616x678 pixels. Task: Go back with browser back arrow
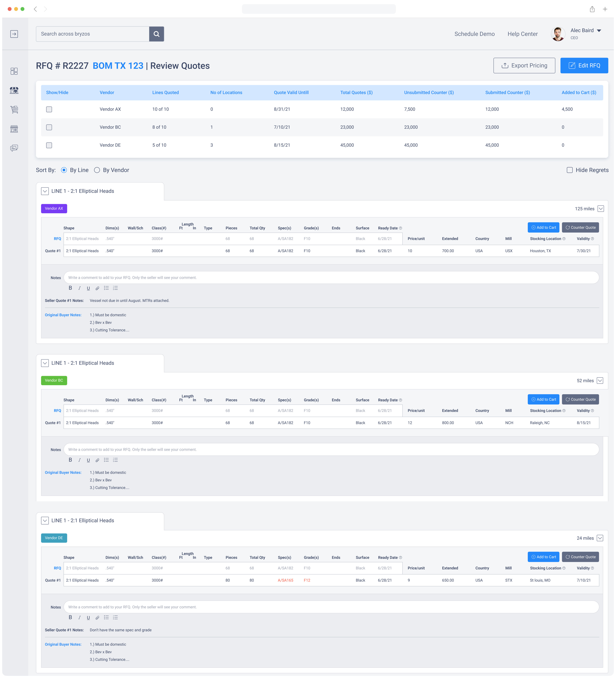pos(35,9)
